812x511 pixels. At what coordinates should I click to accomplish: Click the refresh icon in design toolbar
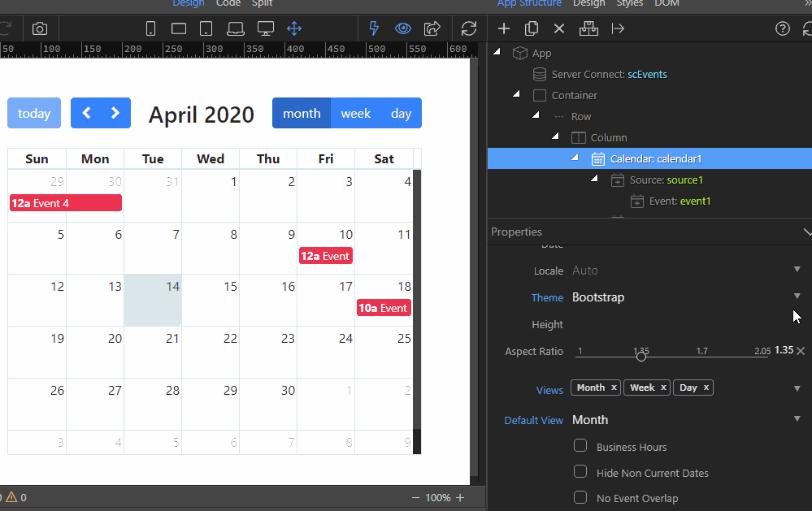(x=469, y=28)
